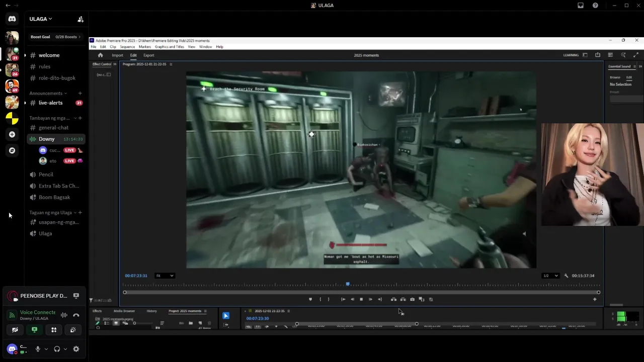This screenshot has height=362, width=644.
Task: Click Mark Out bracket button
Action: [329, 299]
